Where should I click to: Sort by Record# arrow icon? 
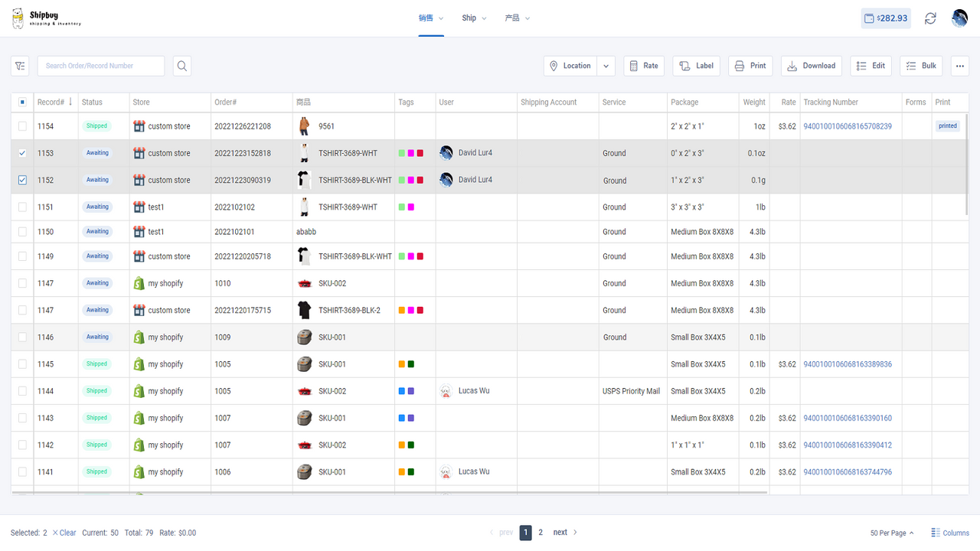pos(70,102)
